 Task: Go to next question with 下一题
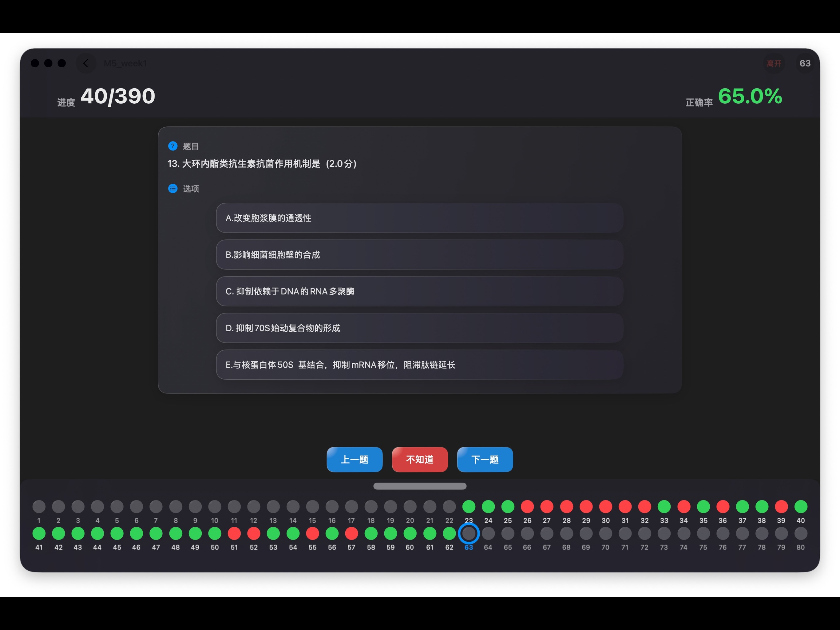pyautogui.click(x=485, y=459)
